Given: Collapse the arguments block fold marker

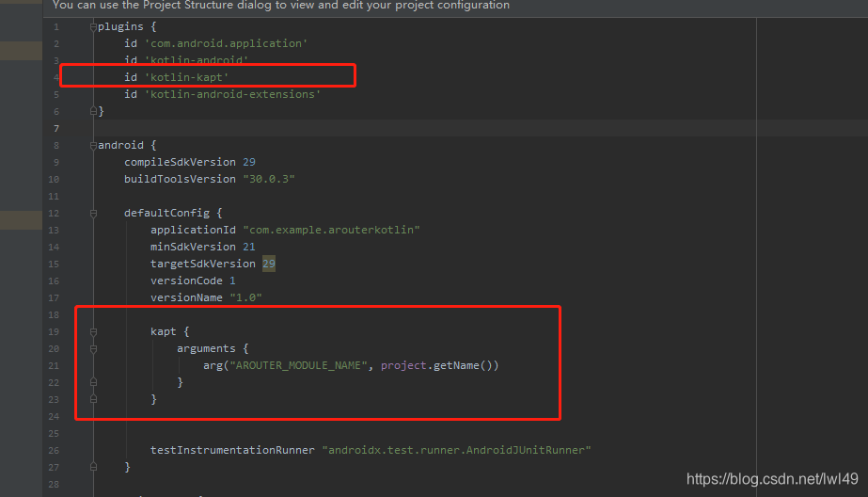Looking at the screenshot, I should tap(93, 349).
